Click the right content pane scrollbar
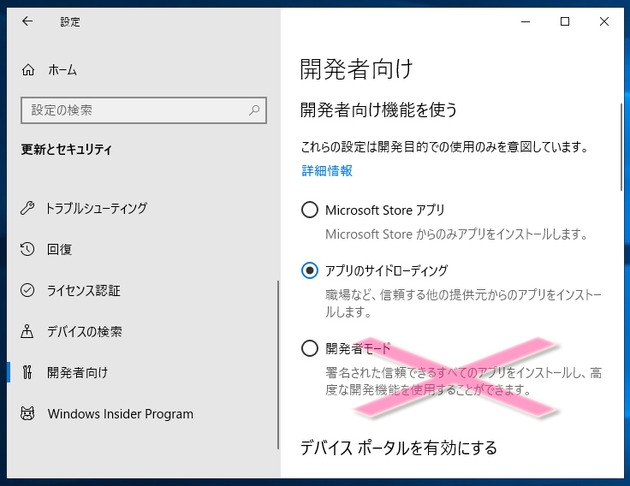 coord(621,147)
